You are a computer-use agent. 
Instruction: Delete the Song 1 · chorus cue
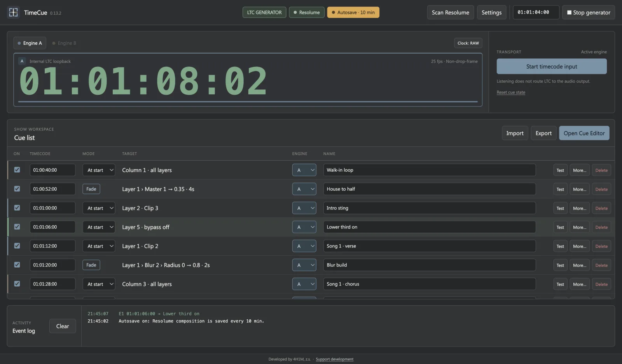coord(601,284)
